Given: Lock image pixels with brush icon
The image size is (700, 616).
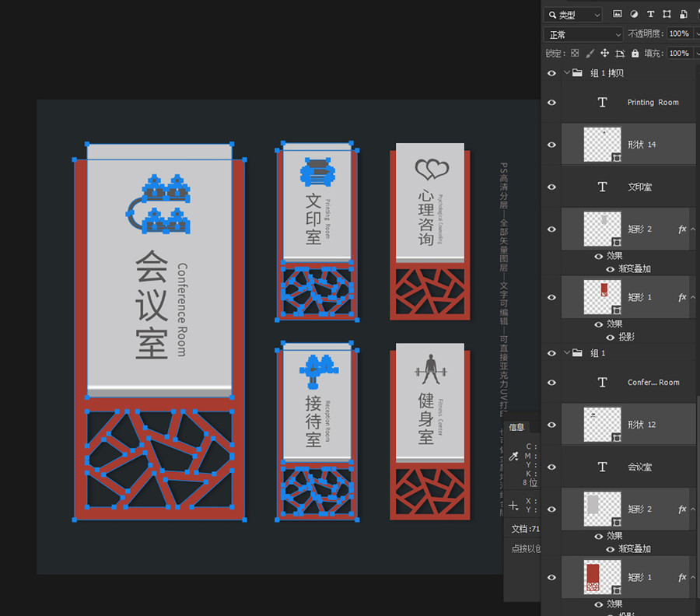Looking at the screenshot, I should 590,53.
